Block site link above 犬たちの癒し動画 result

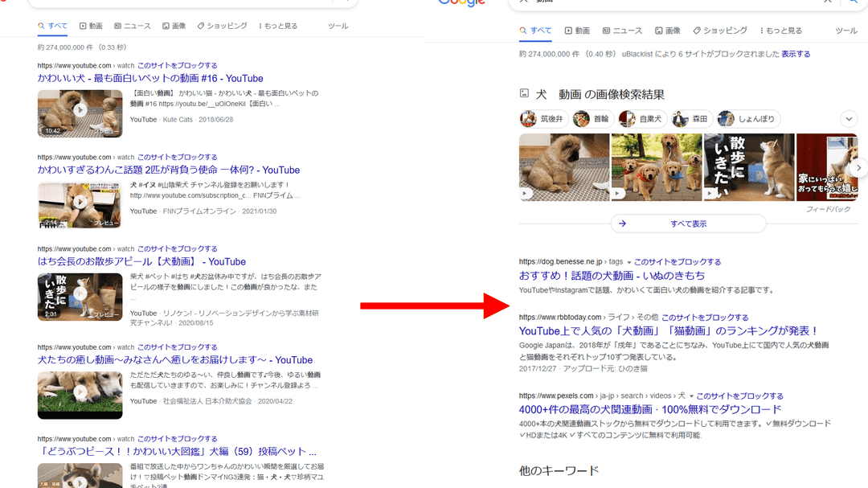[177, 347]
